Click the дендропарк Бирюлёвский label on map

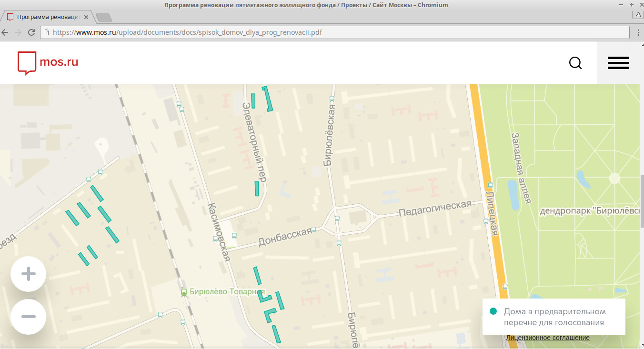point(590,211)
